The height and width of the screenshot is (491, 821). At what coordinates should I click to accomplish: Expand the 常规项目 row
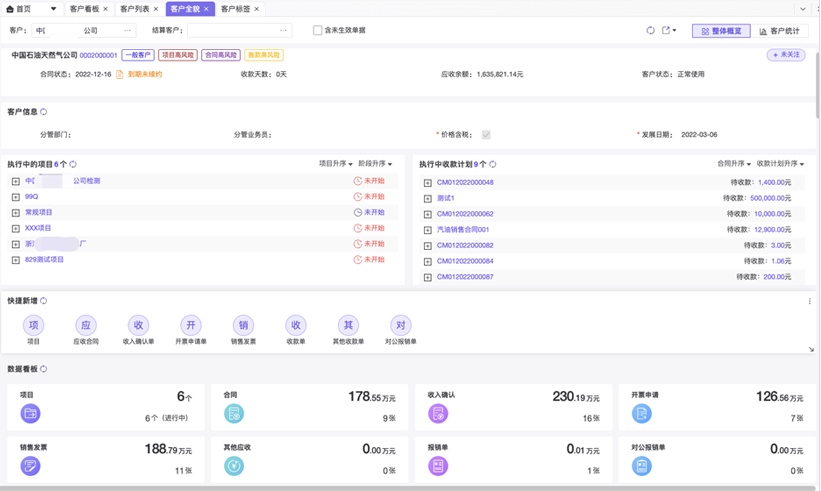tap(16, 213)
